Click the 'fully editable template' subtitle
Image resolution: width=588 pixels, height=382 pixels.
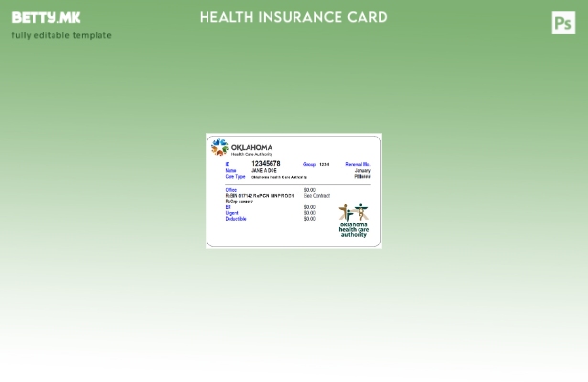click(x=61, y=35)
